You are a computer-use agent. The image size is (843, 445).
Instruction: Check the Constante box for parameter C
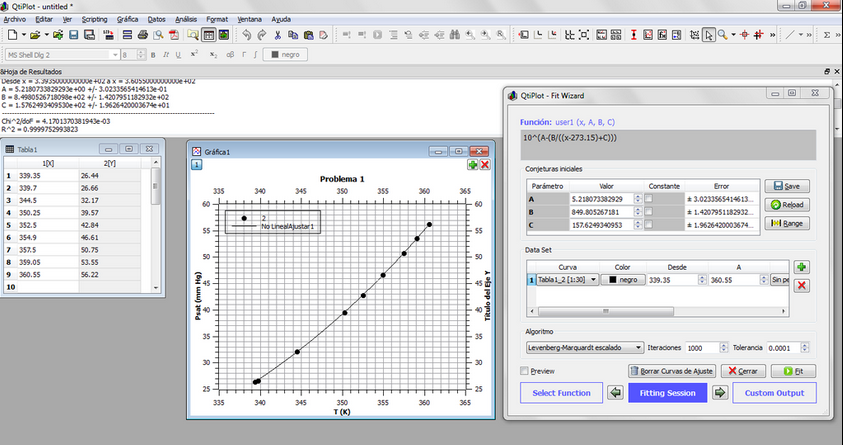[649, 225]
